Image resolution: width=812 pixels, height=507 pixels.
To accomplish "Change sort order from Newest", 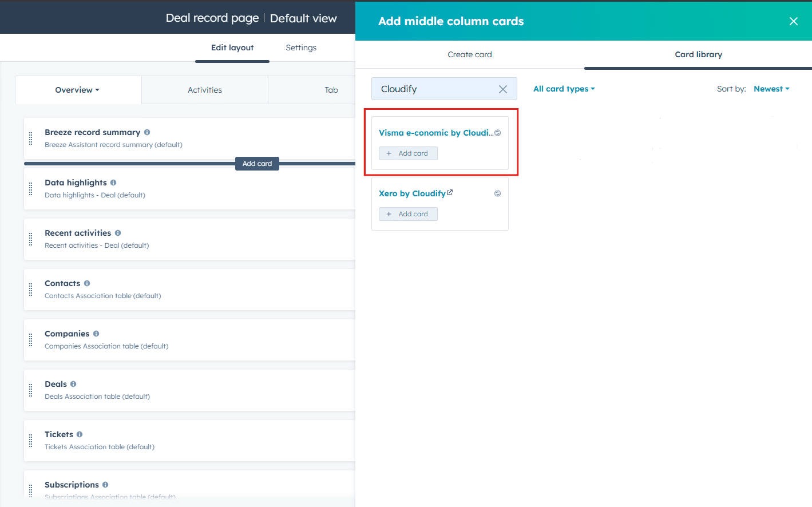I will coord(771,89).
